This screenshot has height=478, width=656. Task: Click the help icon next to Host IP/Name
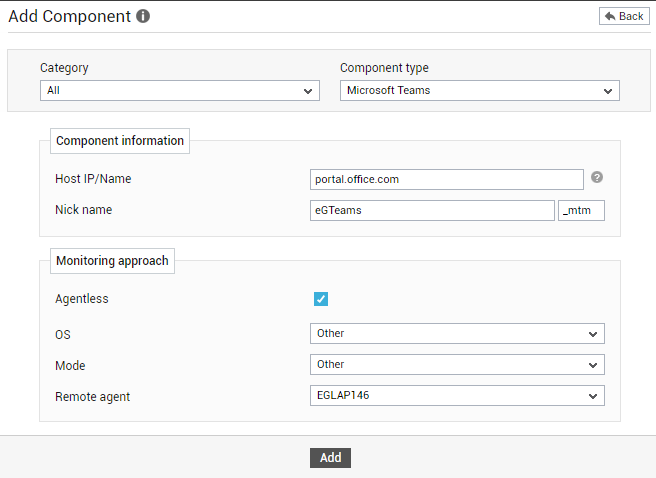[x=597, y=177]
